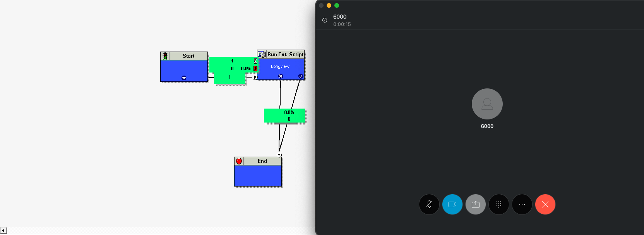Click the red icon beside 0.0% label
644x235 pixels.
click(x=255, y=69)
